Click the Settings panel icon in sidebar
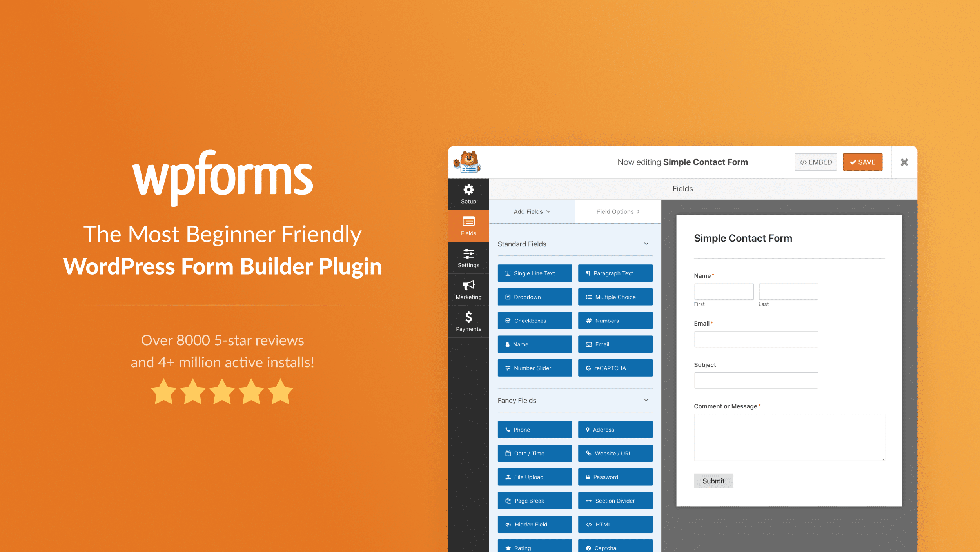The width and height of the screenshot is (980, 552). 468,257
